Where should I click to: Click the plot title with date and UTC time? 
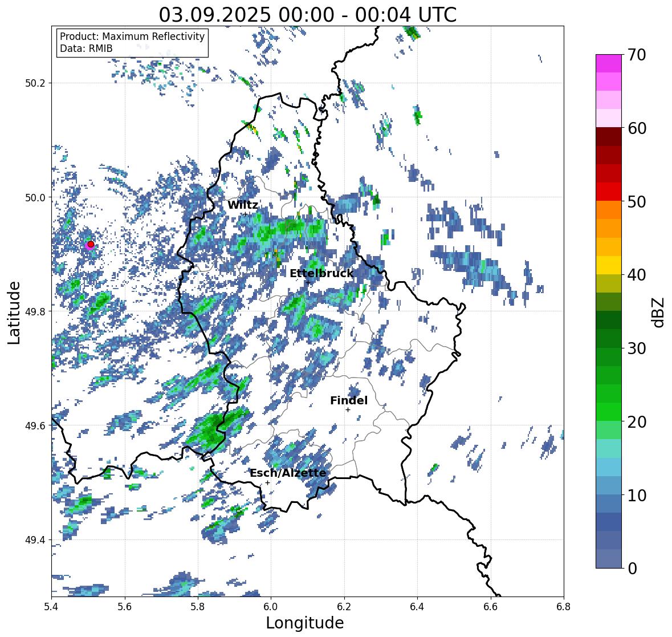(x=308, y=15)
